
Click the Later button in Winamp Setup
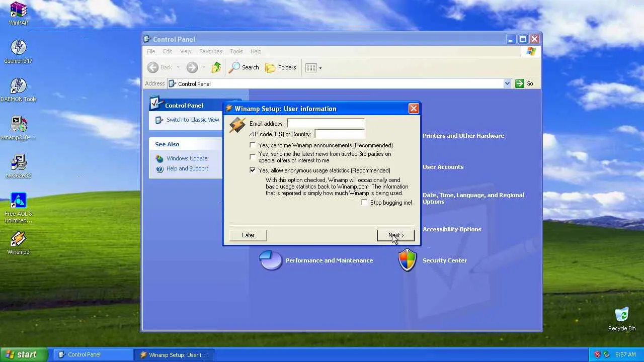[x=248, y=235]
